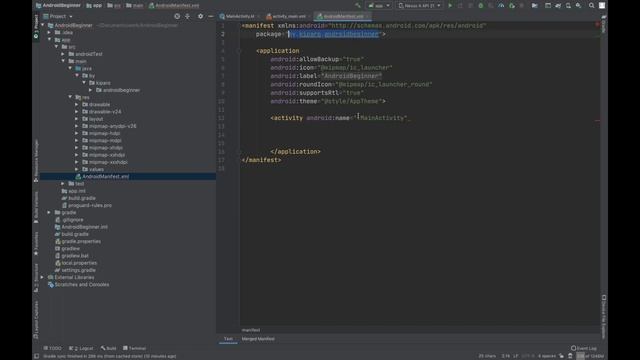Screen dimensions: 640x360
Task: Open the Logcat tool window
Action: [x=81, y=348]
